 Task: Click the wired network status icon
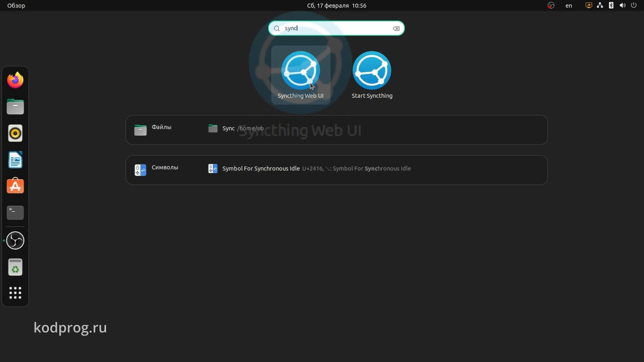coord(600,5)
